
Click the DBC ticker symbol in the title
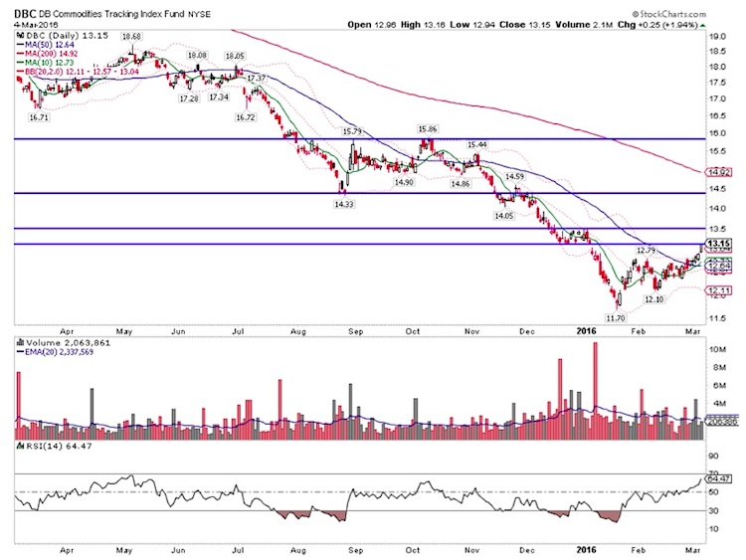(23, 14)
